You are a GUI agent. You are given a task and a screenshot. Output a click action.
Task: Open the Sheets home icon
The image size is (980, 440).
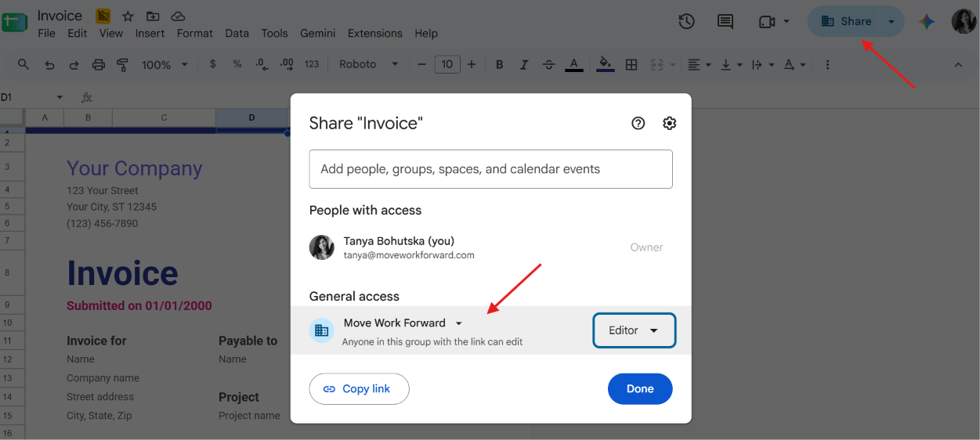(14, 22)
